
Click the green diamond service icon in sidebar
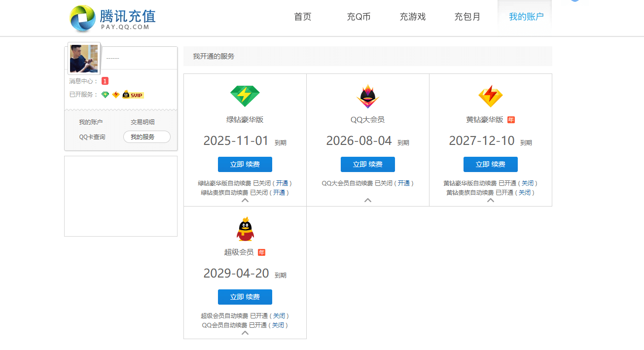[x=105, y=95]
